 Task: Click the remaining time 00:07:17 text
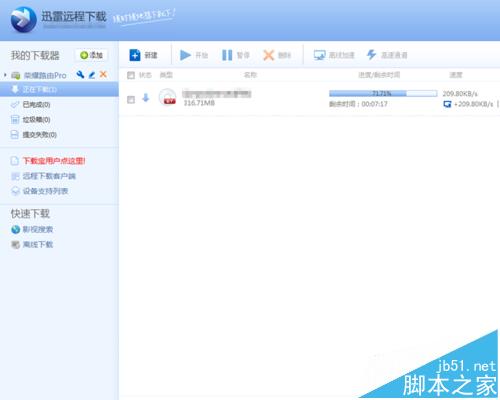[358, 104]
